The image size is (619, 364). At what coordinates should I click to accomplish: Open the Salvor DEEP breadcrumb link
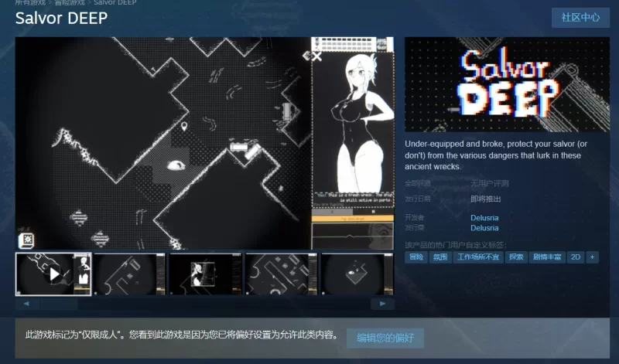115,2
